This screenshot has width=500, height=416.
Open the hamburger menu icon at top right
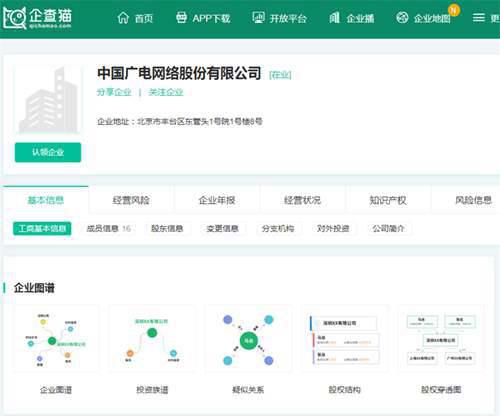[x=479, y=18]
